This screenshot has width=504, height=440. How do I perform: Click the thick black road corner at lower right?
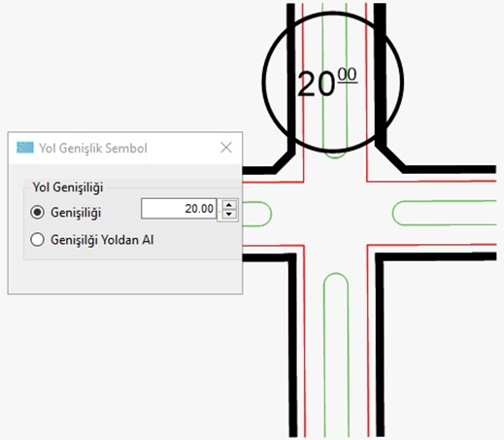(382, 259)
